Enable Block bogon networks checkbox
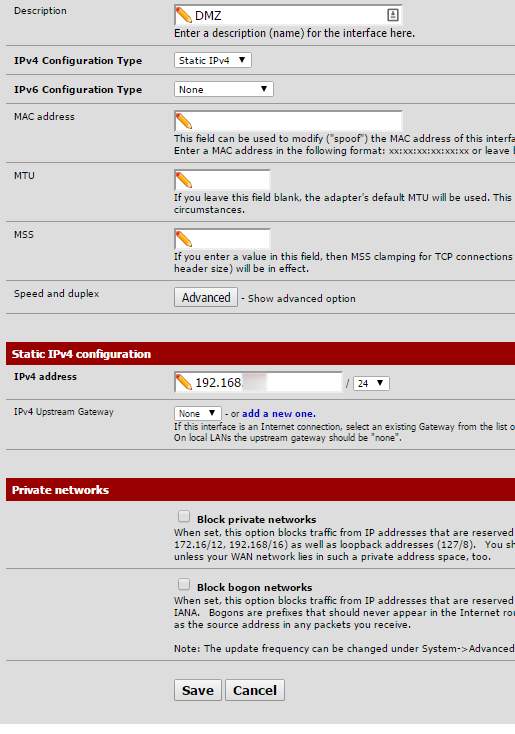The width and height of the screenshot is (515, 734). 184,584
